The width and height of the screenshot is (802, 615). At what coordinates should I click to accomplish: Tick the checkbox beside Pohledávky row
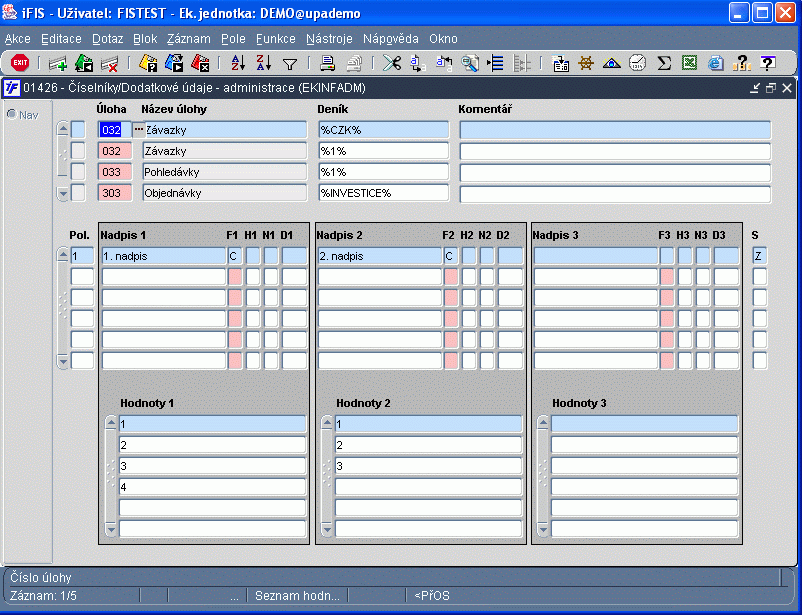(x=78, y=172)
